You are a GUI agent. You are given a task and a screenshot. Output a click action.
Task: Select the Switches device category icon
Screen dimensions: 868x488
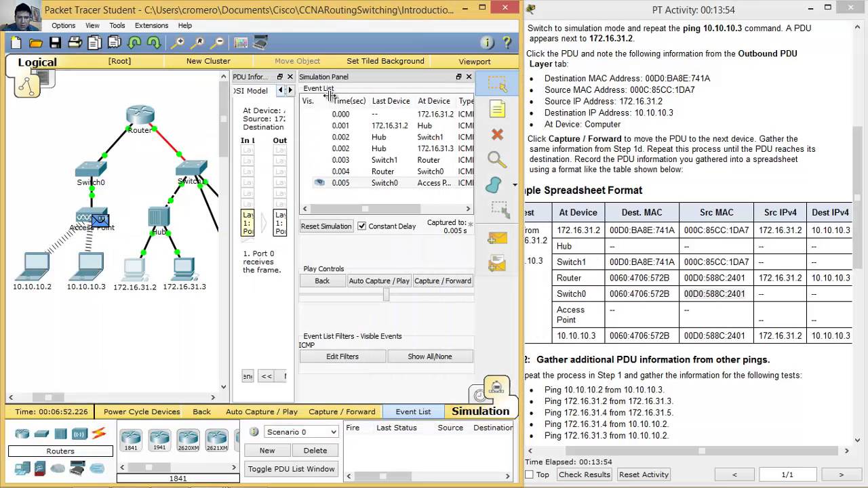point(41,434)
